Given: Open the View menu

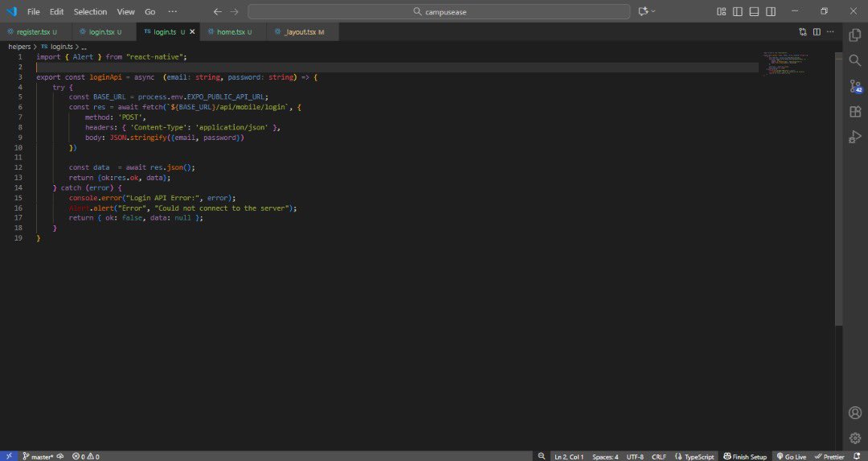Looking at the screenshot, I should [125, 11].
